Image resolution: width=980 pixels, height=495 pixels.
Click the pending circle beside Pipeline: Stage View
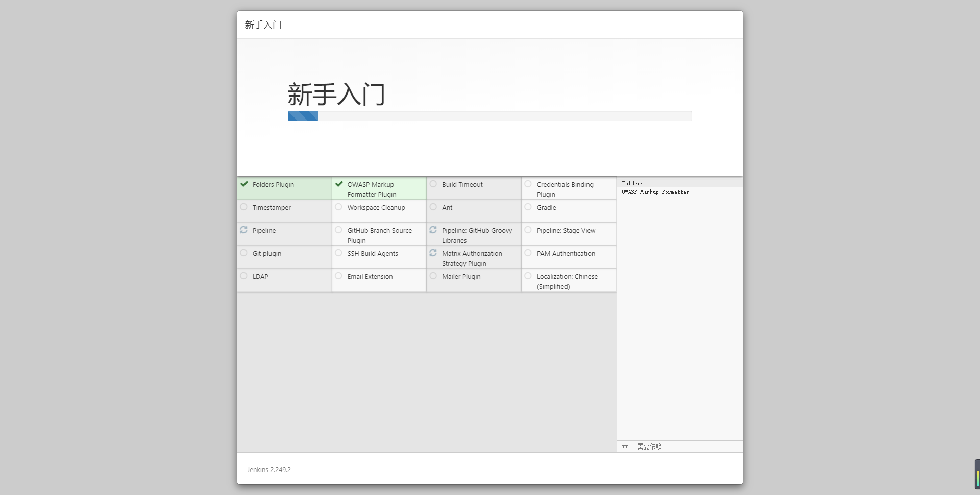pyautogui.click(x=528, y=230)
